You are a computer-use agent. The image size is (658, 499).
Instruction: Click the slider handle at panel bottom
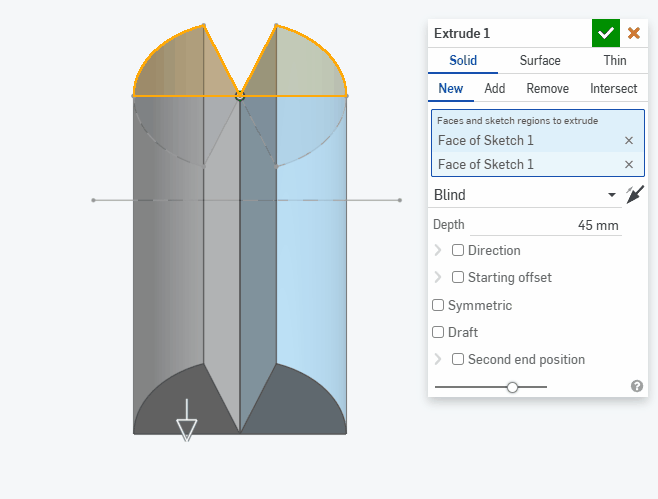pyautogui.click(x=512, y=387)
